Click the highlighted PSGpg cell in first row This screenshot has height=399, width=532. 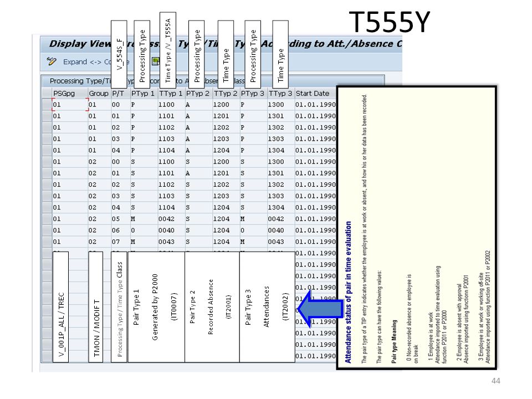pos(70,105)
